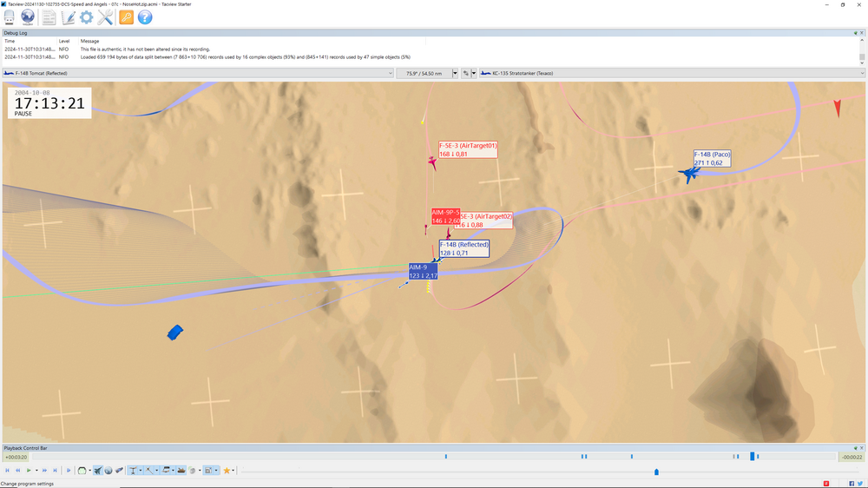Click the F-14B (Paco) aircraft label
Screen dimensions: 868x488
point(712,158)
